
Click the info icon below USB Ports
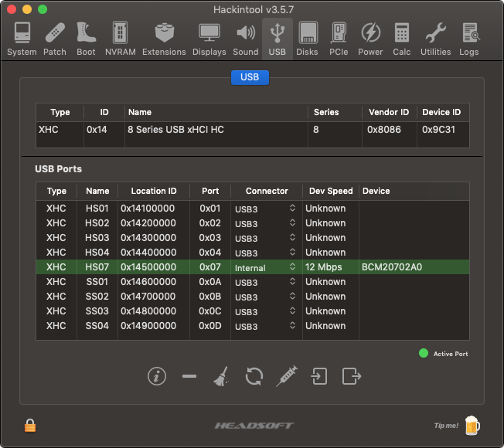point(157,376)
